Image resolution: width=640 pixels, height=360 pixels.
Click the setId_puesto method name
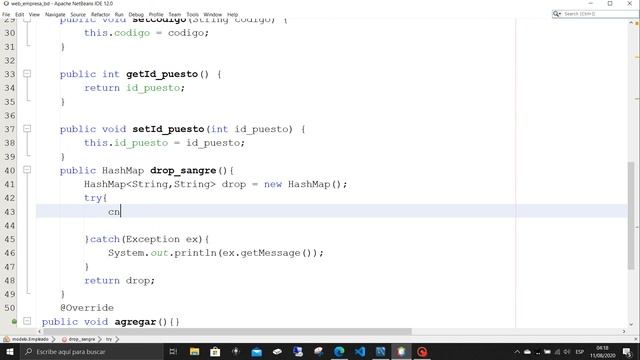(x=168, y=129)
